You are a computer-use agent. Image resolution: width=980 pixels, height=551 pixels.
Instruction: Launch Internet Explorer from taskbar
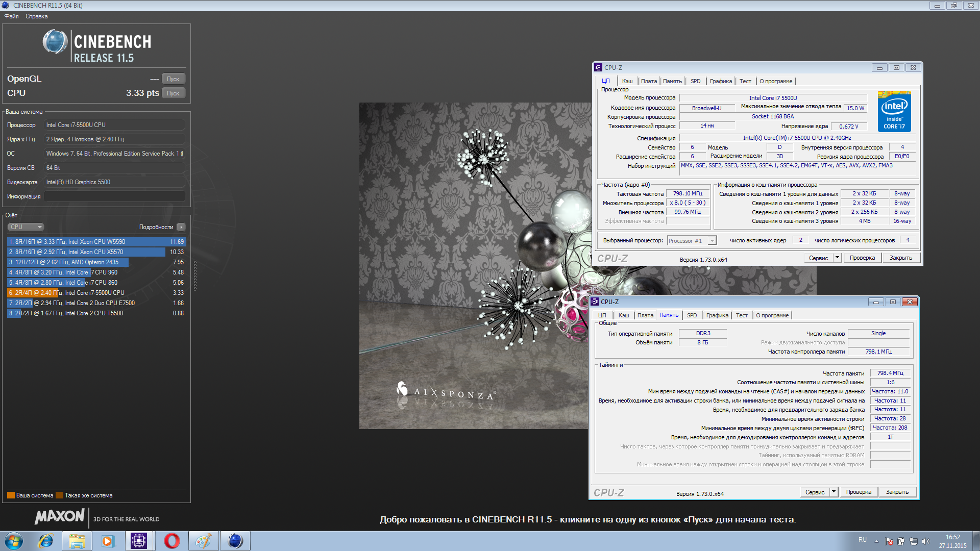46,541
